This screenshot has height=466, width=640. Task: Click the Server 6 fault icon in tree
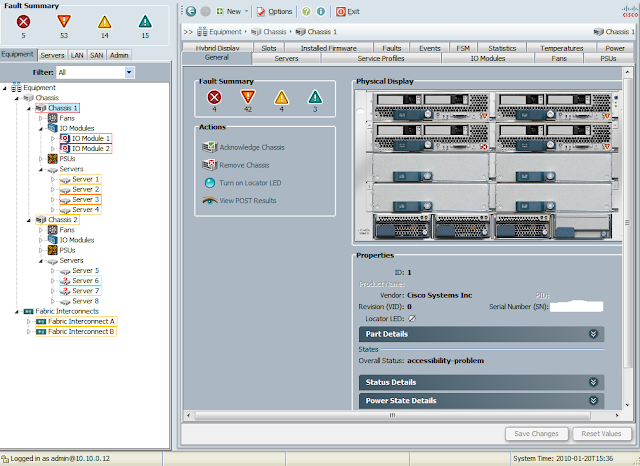[x=65, y=281]
